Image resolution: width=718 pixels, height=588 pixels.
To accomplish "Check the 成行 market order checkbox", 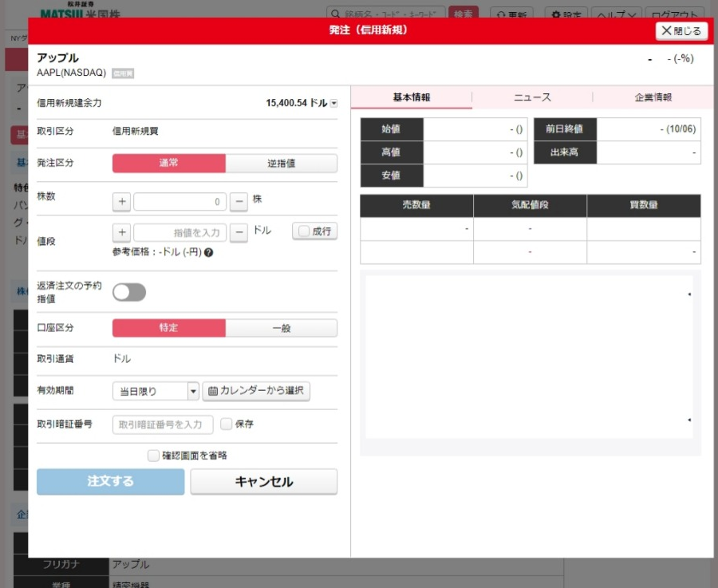I will (304, 231).
